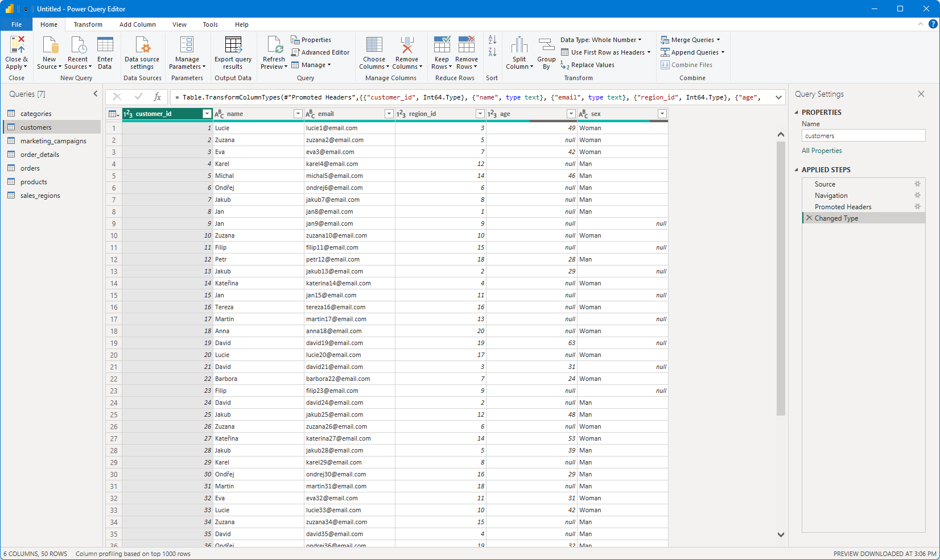Open Promoted Headers step settings gear

click(x=917, y=206)
